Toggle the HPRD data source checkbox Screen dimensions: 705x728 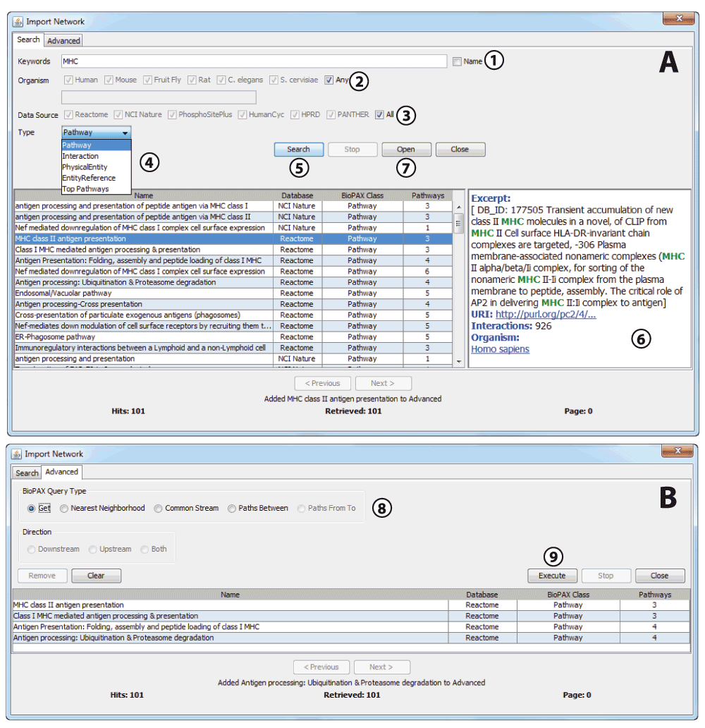click(295, 115)
